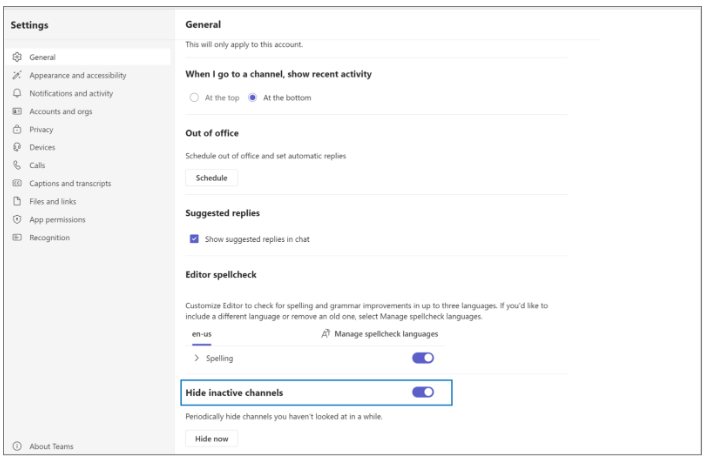Click the Privacy lock icon
Viewport: 706px width, 462px height.
pos(16,130)
